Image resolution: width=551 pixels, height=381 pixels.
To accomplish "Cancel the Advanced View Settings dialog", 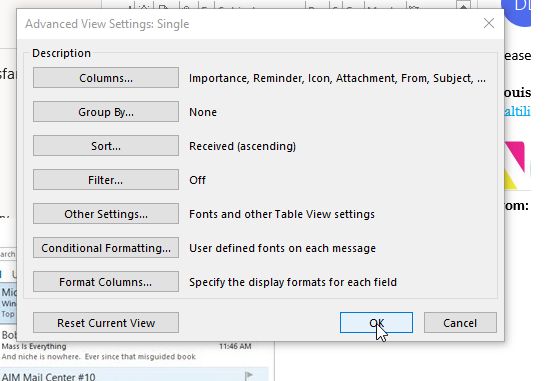I will tap(460, 323).
